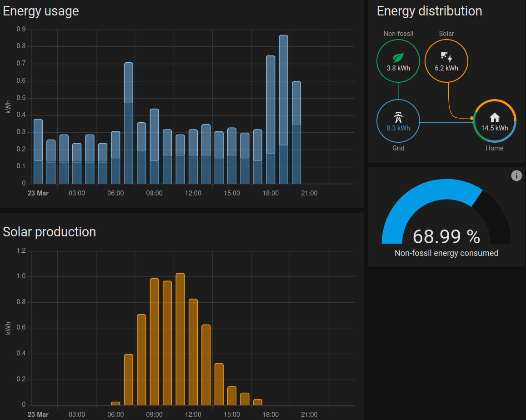This screenshot has height=420, width=526.
Task: Select the solar panel icon in the Solar circle
Action: 446,57
